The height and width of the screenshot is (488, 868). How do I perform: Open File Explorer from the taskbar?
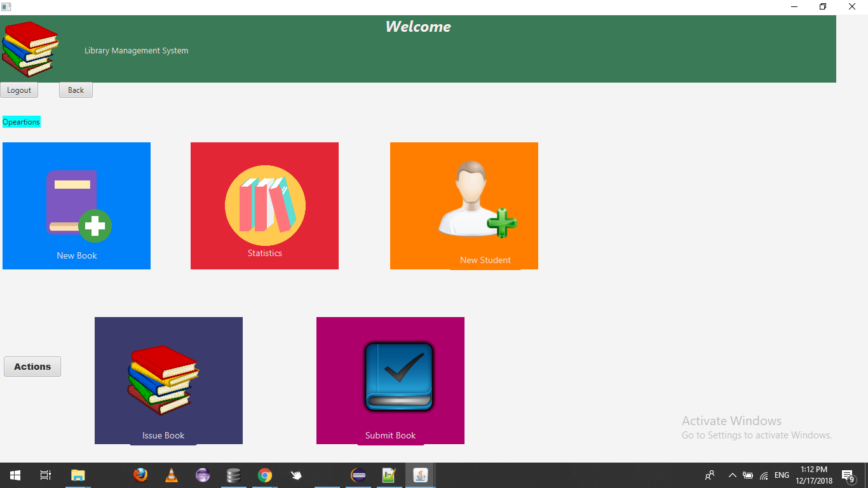click(x=78, y=475)
